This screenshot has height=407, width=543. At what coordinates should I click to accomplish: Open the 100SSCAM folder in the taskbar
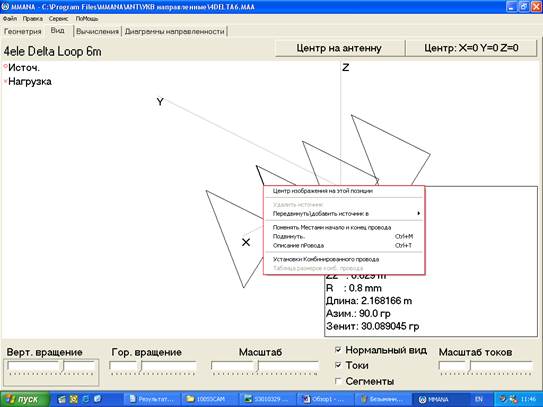click(x=210, y=399)
